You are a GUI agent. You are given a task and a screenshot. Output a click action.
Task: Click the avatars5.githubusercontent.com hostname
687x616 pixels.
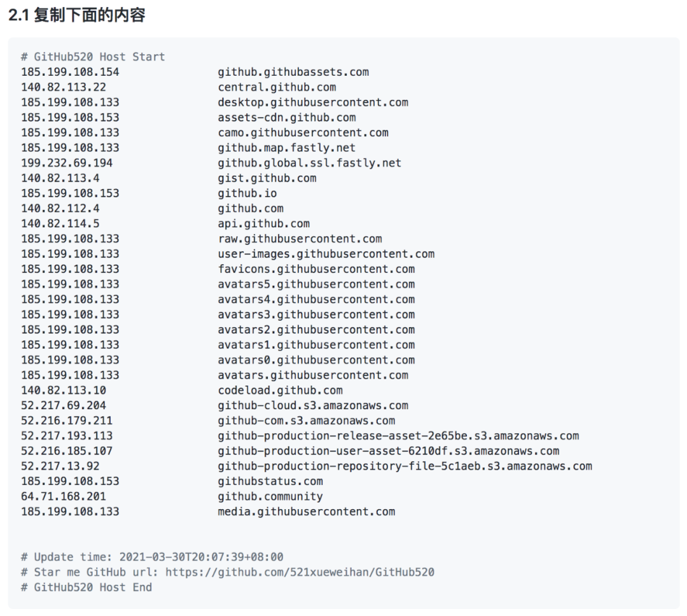click(x=316, y=284)
